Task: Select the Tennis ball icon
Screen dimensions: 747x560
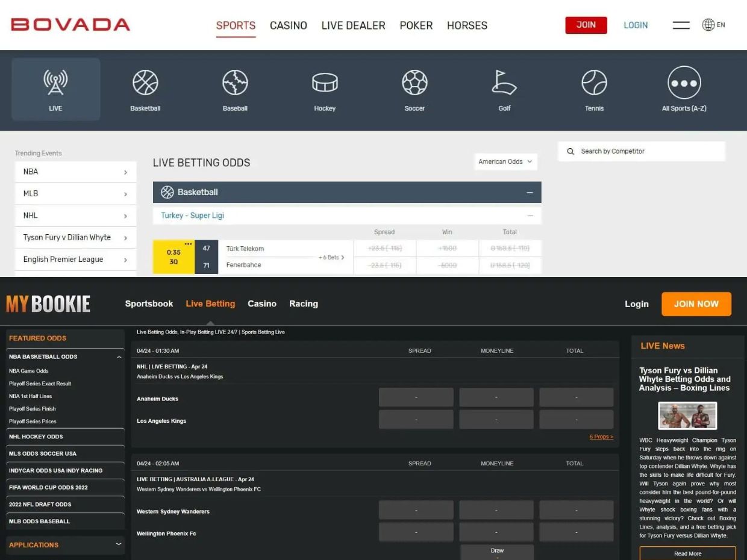Action: [594, 83]
